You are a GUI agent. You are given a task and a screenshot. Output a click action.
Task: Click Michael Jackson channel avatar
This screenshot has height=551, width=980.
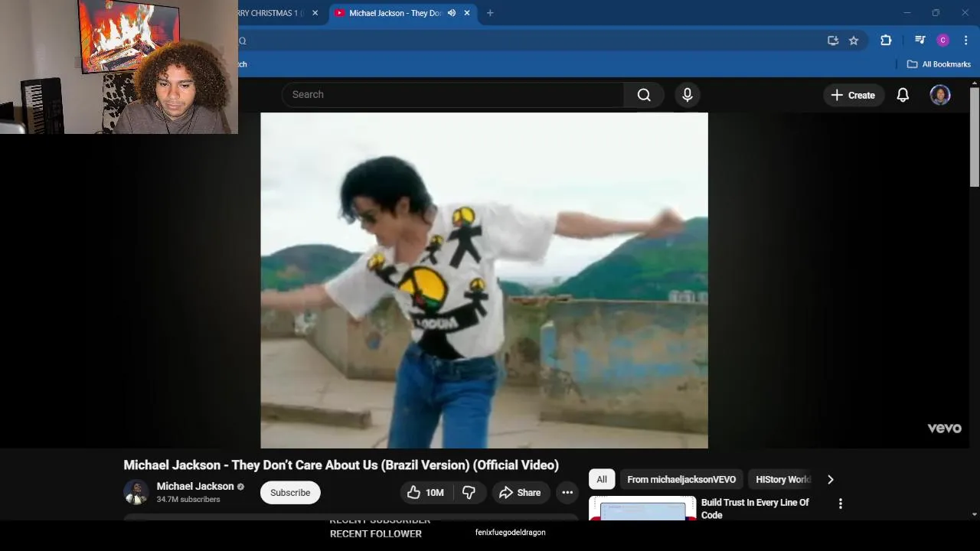pos(136,492)
